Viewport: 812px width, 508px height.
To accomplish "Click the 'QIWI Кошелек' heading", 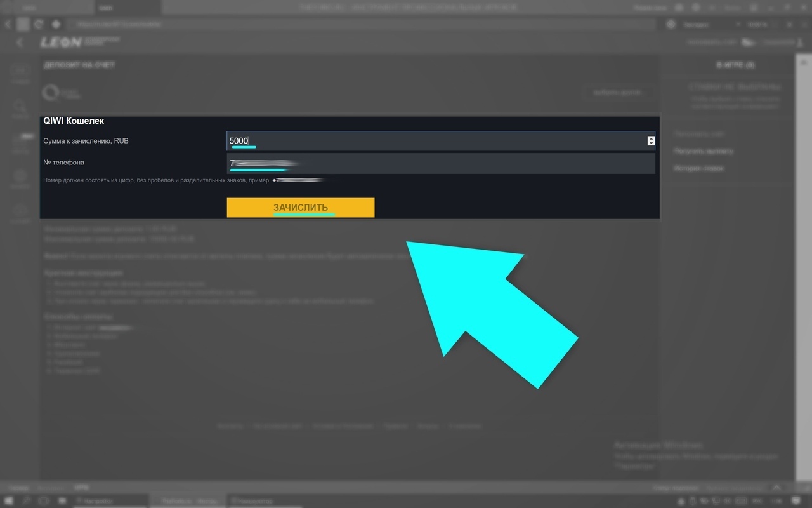I will 74,121.
